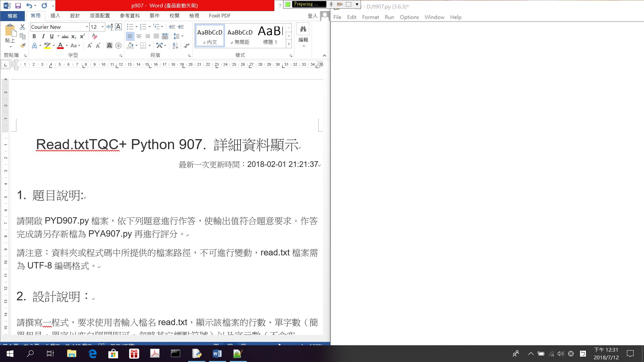This screenshot has width=644, height=362.
Task: Click the region selection icon in the recorder bar
Action: point(348,4)
